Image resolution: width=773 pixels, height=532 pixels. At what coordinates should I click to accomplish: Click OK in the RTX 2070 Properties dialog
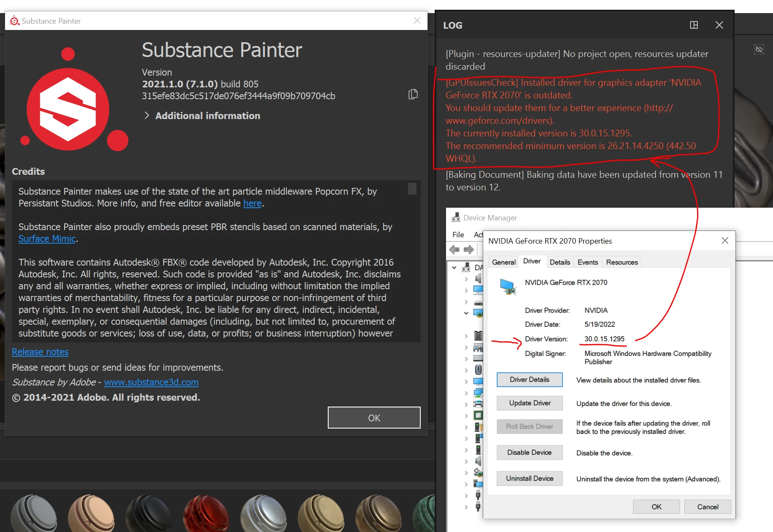point(656,507)
